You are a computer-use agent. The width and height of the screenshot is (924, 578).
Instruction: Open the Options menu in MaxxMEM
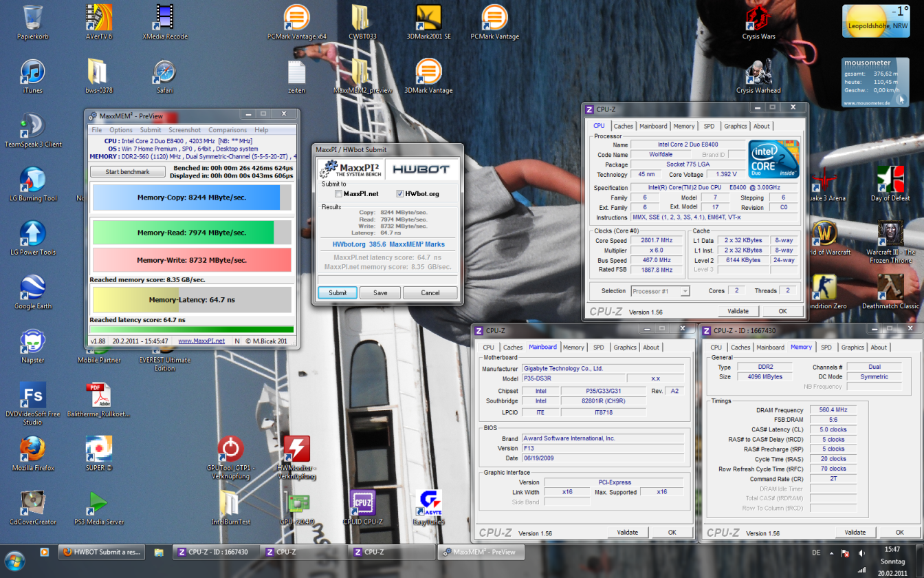[x=121, y=130]
